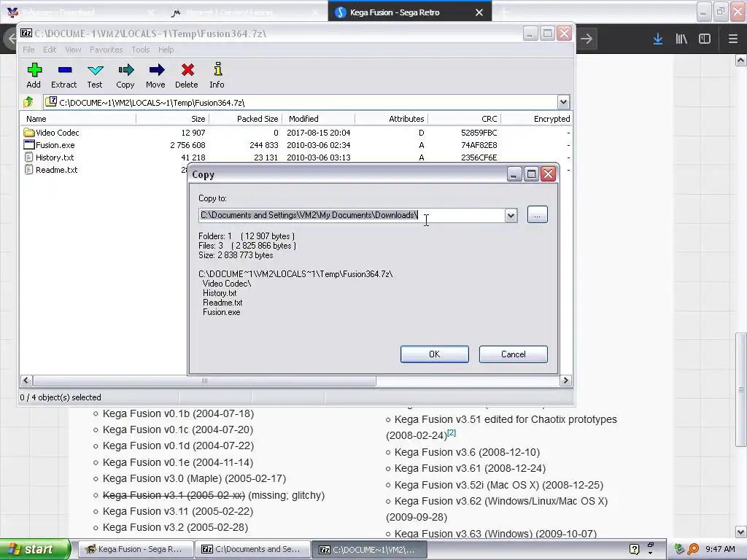Expand the 7-Zip address bar dropdown
Image resolution: width=747 pixels, height=560 pixels.
(563, 102)
